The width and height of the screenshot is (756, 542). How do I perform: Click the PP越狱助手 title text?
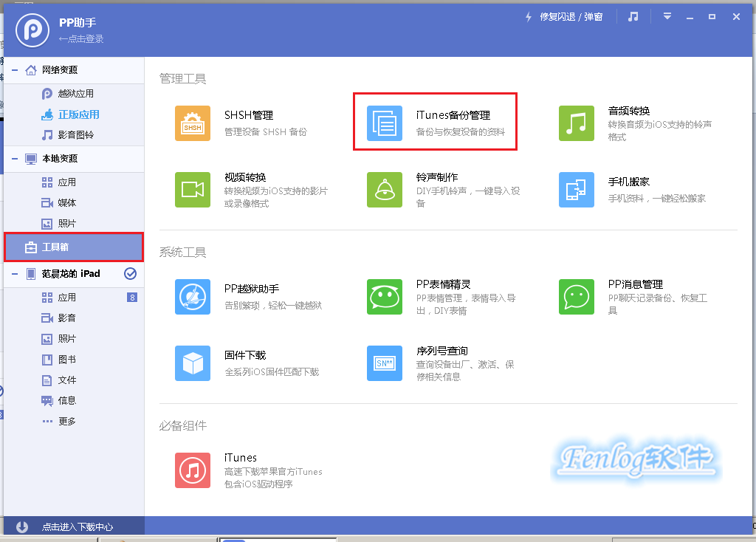click(251, 289)
